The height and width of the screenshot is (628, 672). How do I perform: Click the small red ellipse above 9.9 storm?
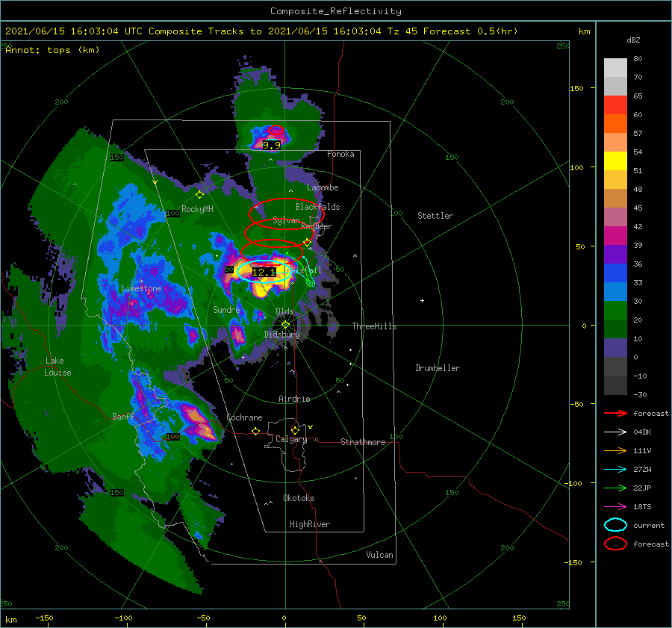276,130
